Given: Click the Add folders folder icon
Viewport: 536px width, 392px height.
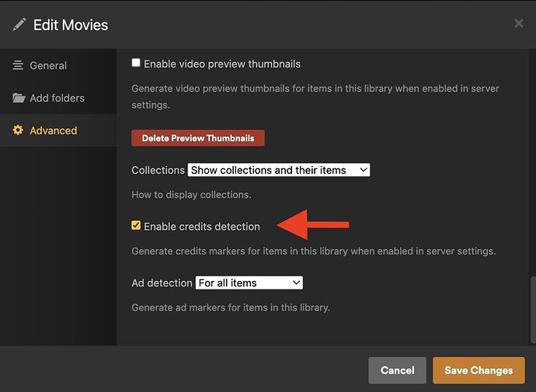Looking at the screenshot, I should pyautogui.click(x=19, y=98).
